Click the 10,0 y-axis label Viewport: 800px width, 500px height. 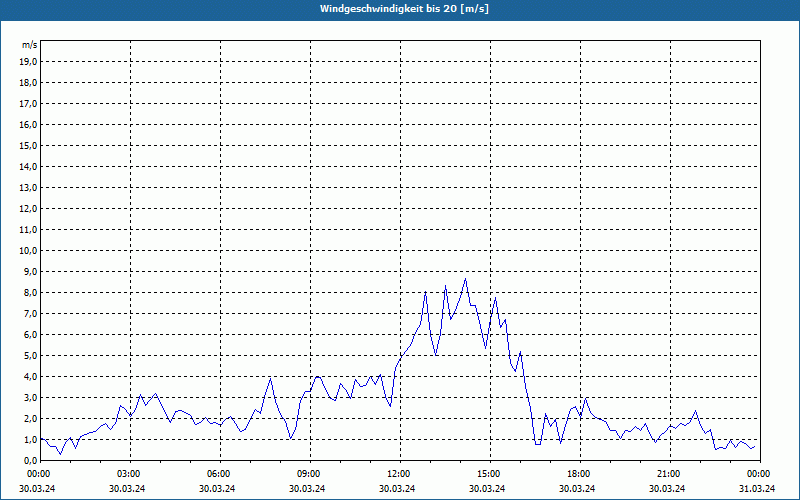(x=28, y=251)
